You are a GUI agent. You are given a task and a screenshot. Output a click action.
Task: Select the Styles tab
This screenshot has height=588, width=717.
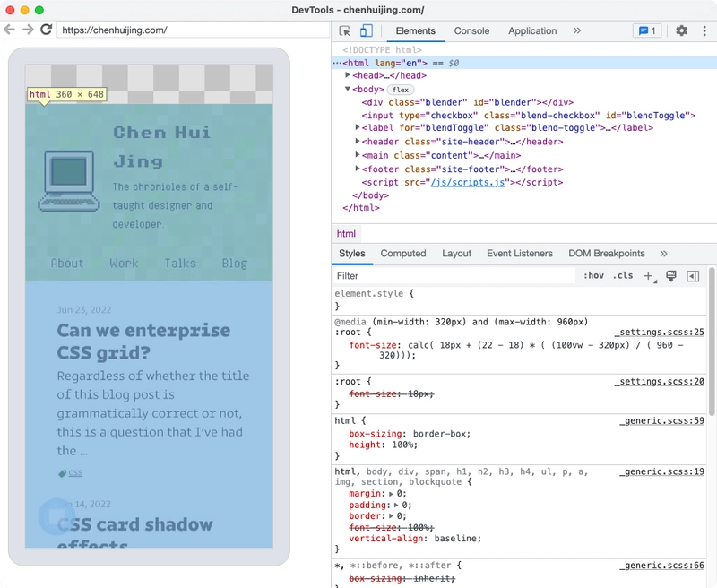[x=351, y=254]
